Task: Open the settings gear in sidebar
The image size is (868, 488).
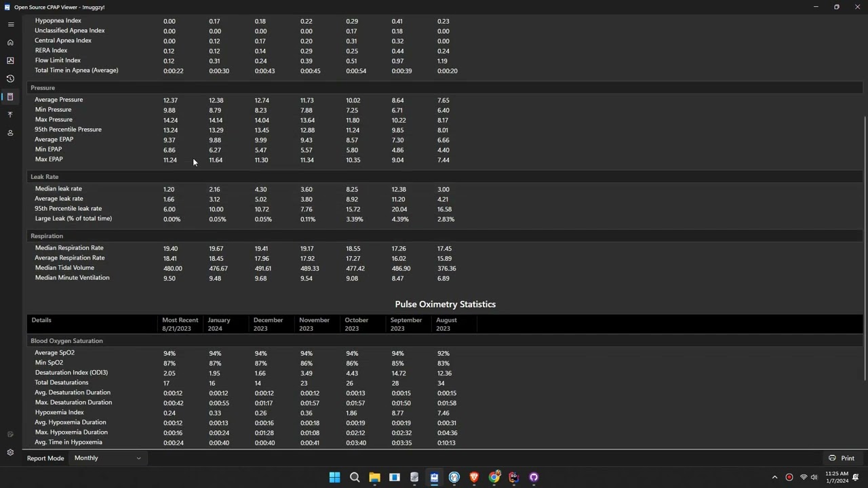Action: [x=10, y=452]
